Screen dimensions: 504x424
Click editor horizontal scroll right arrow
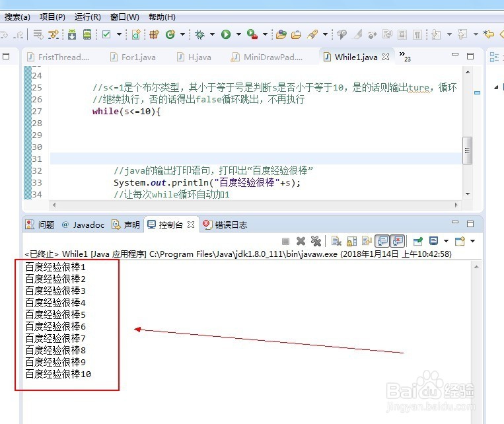tap(456, 205)
